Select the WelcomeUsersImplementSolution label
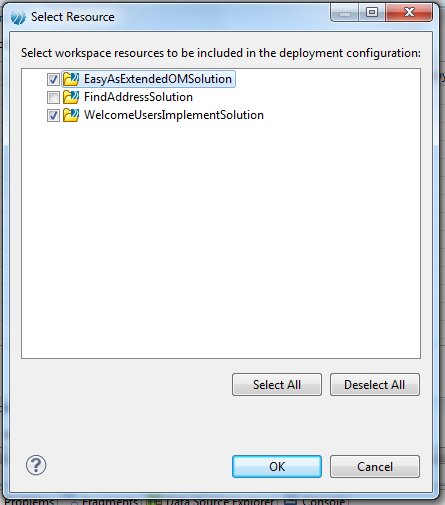 174,115
